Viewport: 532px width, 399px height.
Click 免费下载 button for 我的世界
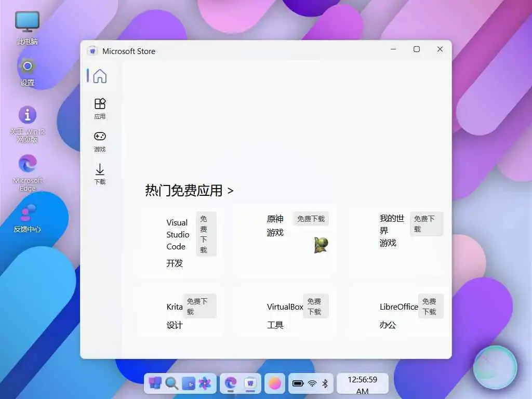427,224
